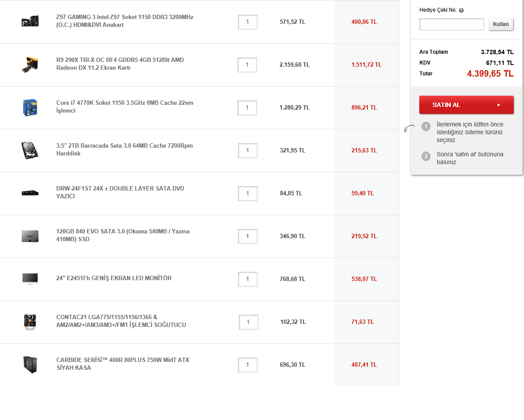Select the quantity box for E2451Fh monitor
The image size is (524, 420).
coord(248,279)
